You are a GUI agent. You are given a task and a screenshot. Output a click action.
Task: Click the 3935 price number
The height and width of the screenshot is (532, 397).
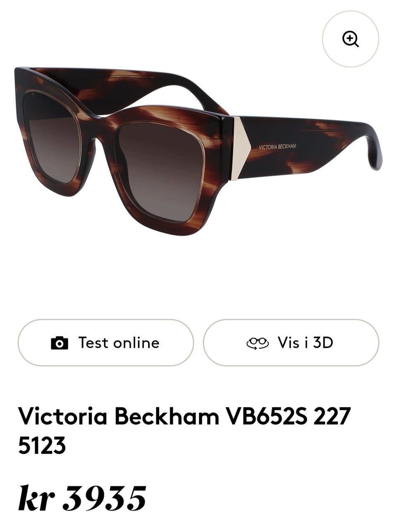click(105, 498)
